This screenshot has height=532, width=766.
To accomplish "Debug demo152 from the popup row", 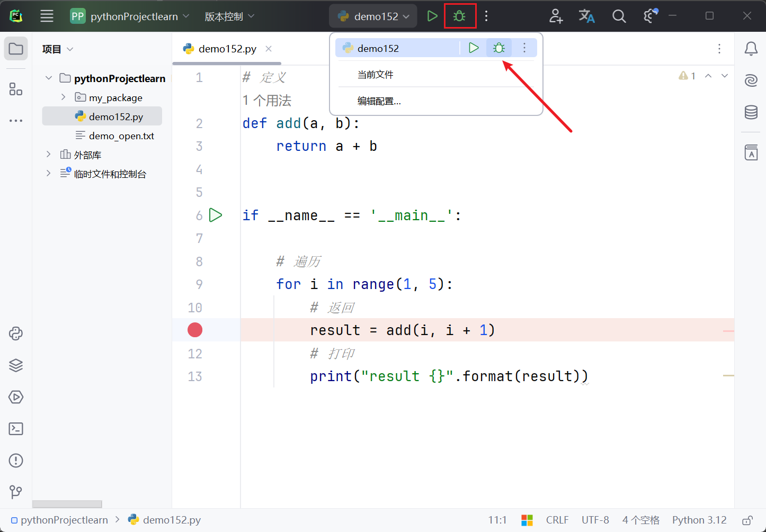I will click(499, 48).
